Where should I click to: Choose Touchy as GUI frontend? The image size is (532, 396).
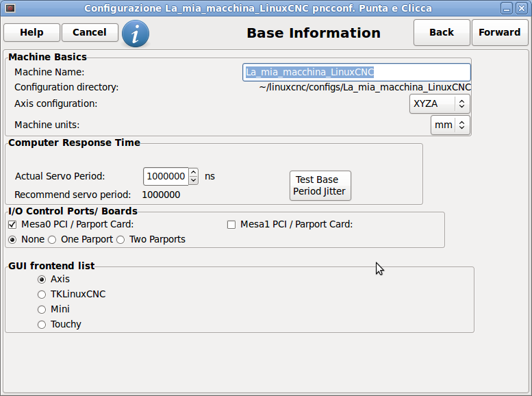(42, 325)
